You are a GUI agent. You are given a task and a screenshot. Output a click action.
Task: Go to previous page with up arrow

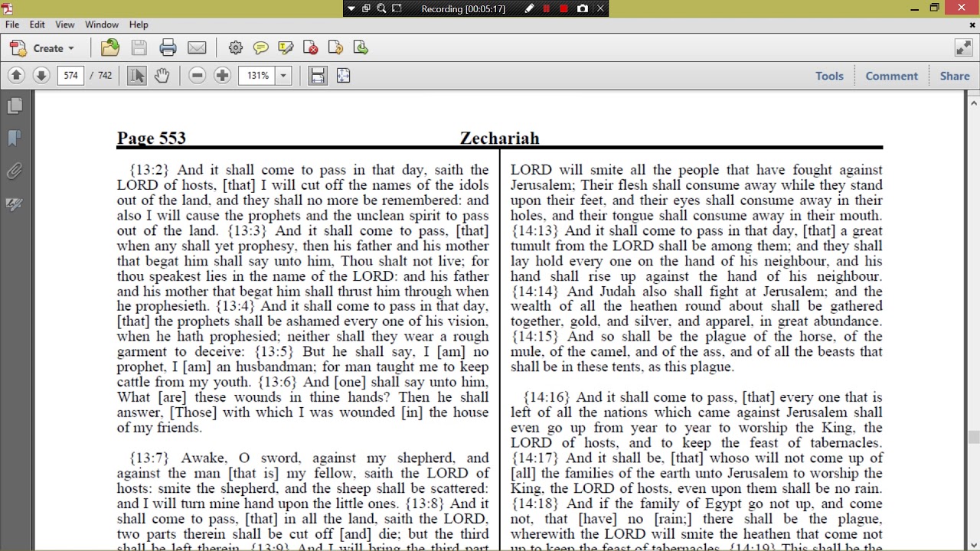(16, 76)
